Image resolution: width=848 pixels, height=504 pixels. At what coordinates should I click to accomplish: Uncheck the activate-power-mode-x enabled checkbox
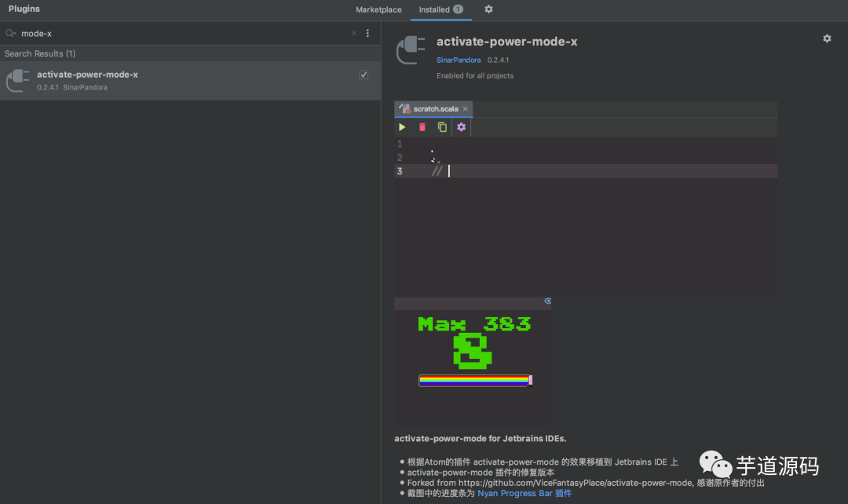pyautogui.click(x=364, y=75)
